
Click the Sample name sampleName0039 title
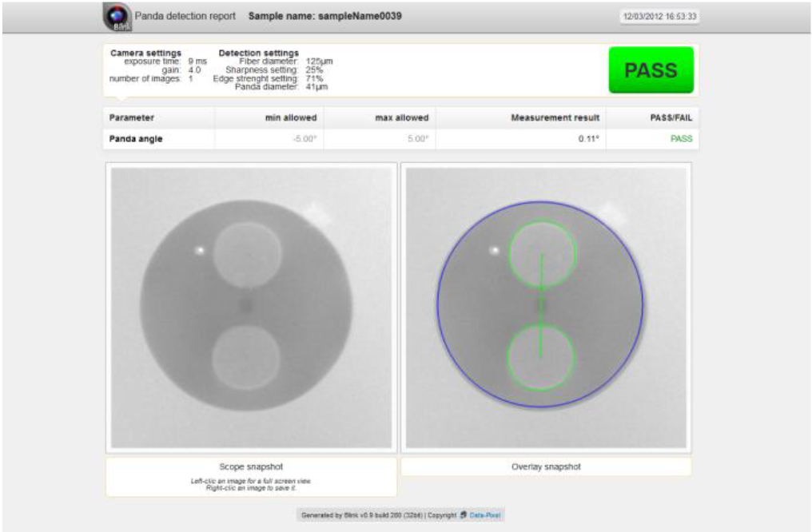coord(324,16)
